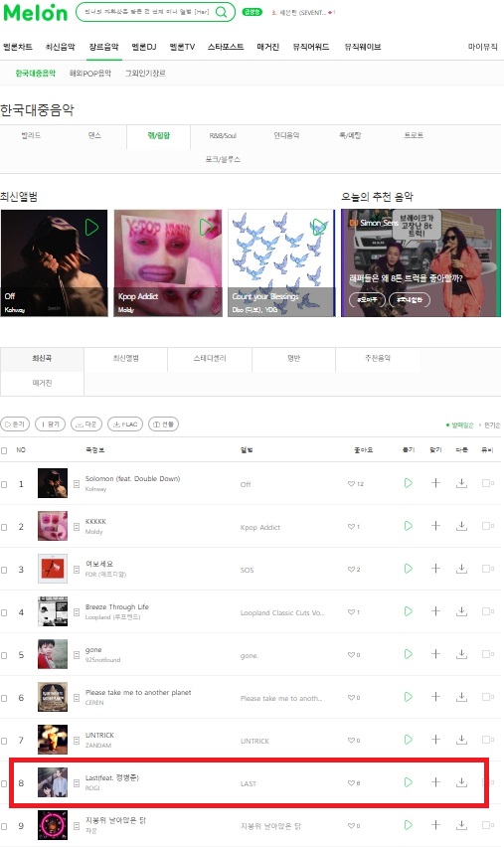This screenshot has width=504, height=847.
Task: Switch to the R&B/Soul genre tab
Action: [223, 135]
